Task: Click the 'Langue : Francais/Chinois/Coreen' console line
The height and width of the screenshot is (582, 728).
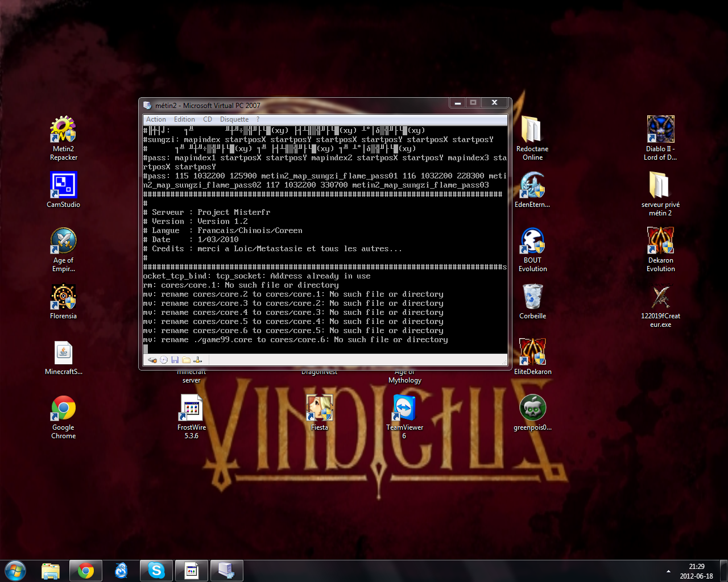Action: point(222,231)
